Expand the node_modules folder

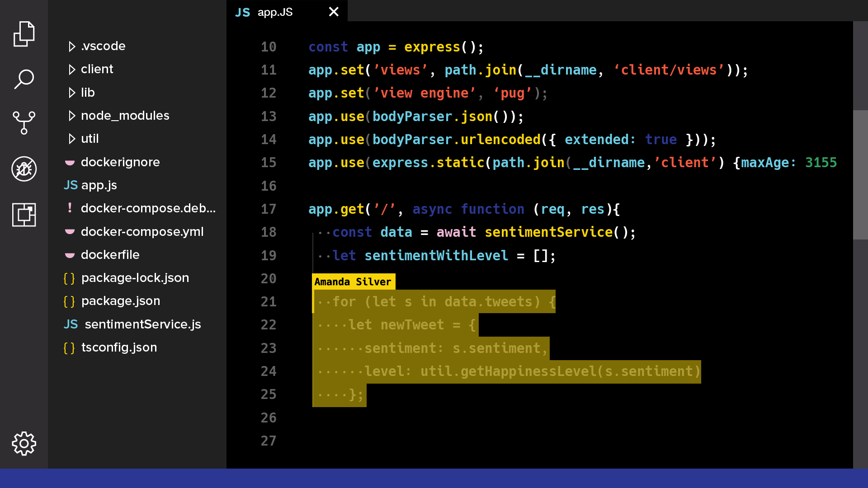(71, 116)
